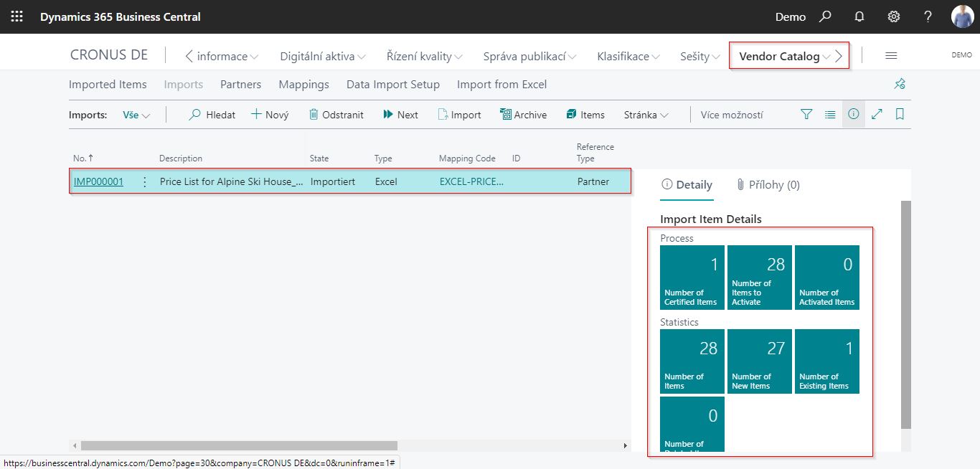Screen dimensions: 980x469
Task: Click the Import action
Action: 459,115
